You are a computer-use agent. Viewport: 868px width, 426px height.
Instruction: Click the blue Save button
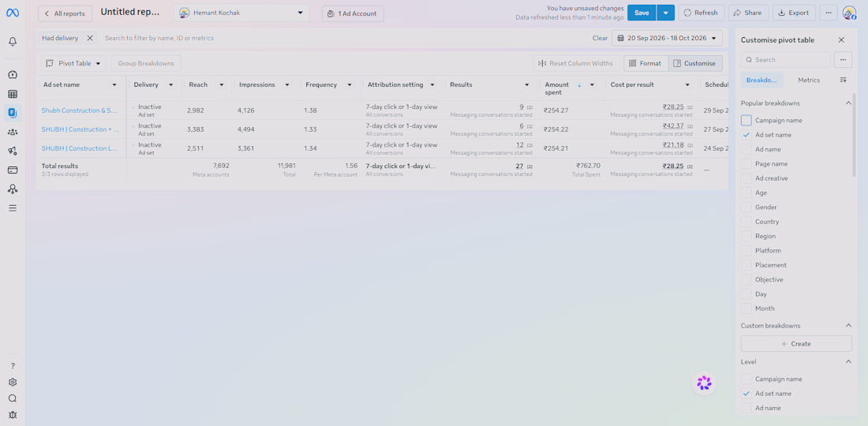(x=642, y=13)
